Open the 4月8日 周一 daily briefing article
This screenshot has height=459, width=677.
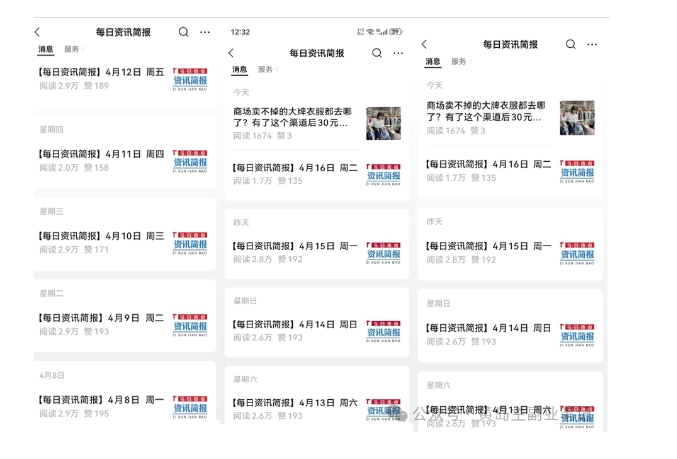pyautogui.click(x=100, y=400)
